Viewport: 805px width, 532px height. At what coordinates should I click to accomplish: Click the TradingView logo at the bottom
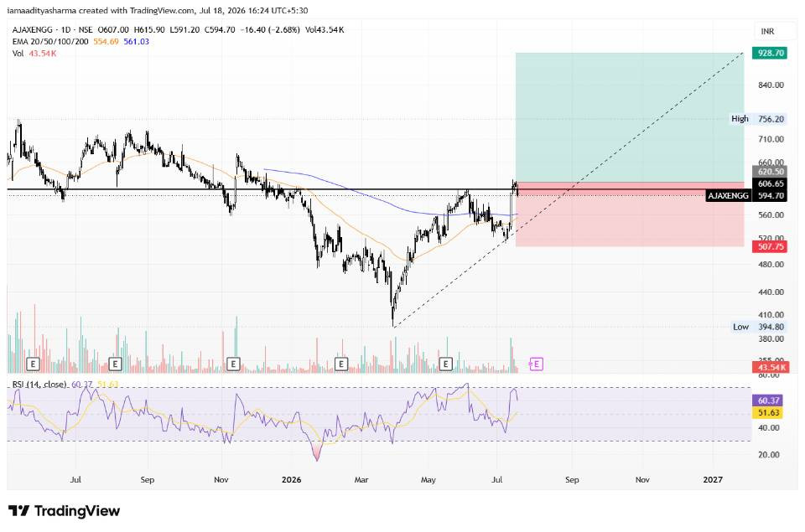[65, 511]
